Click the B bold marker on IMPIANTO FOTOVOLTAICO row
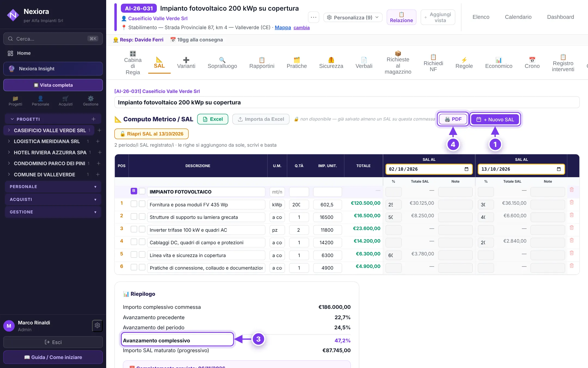 [134, 191]
